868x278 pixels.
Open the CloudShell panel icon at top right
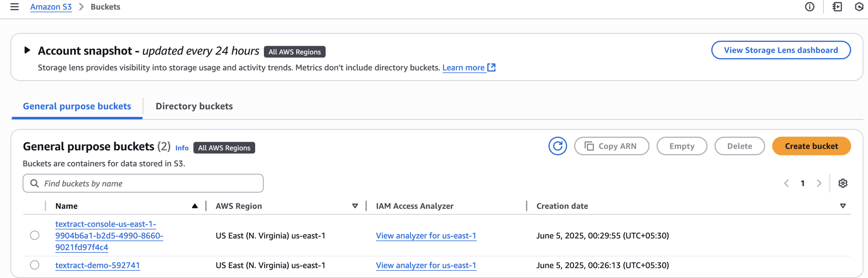point(837,7)
